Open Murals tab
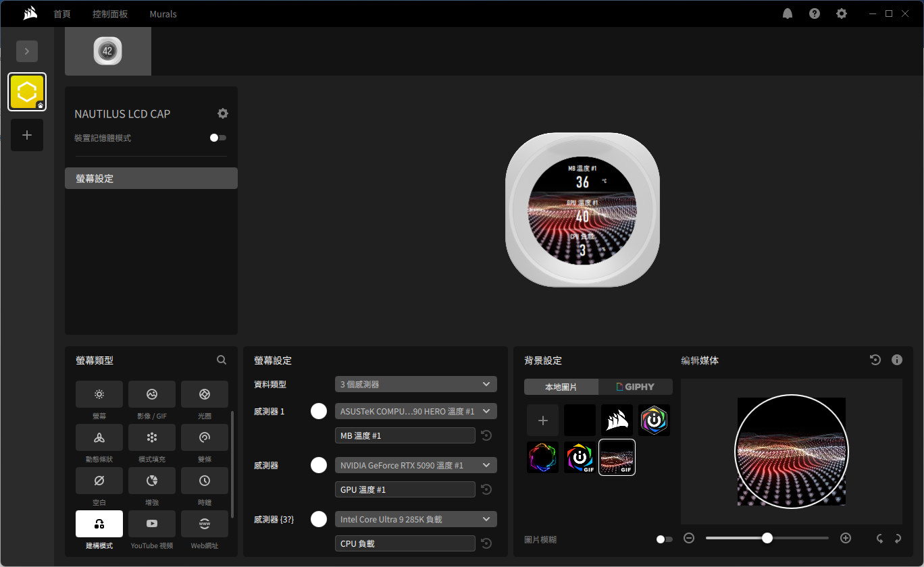The width and height of the screenshot is (924, 567). click(163, 13)
